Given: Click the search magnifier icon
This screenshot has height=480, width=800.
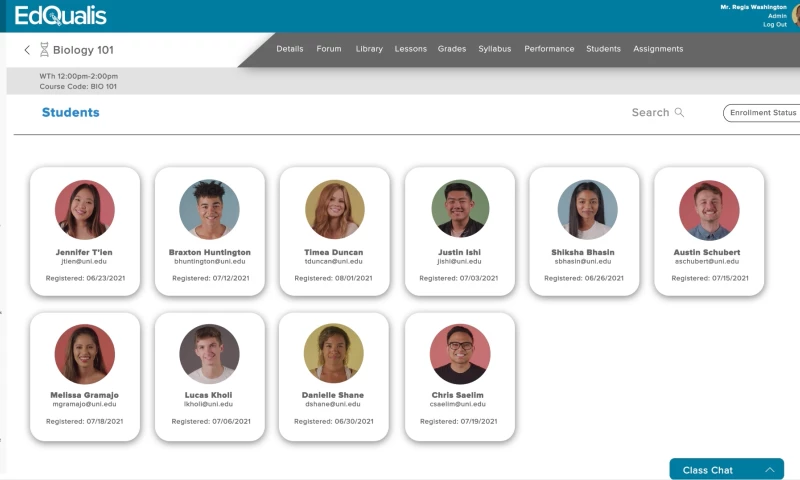Looking at the screenshot, I should click(679, 112).
